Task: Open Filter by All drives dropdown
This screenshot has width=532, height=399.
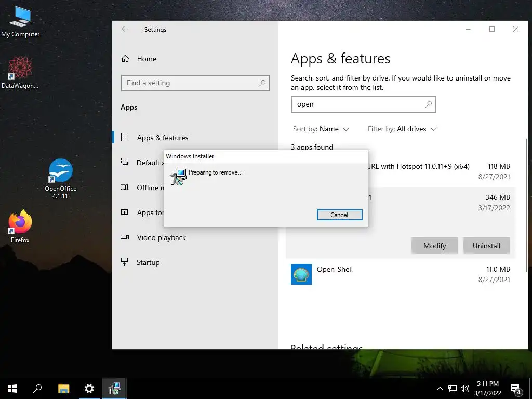Action: point(403,129)
